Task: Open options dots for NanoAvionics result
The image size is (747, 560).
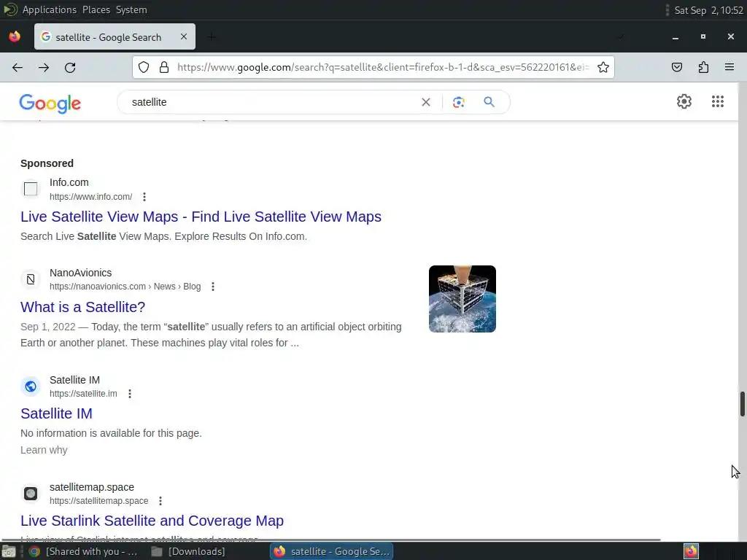Action: (213, 287)
